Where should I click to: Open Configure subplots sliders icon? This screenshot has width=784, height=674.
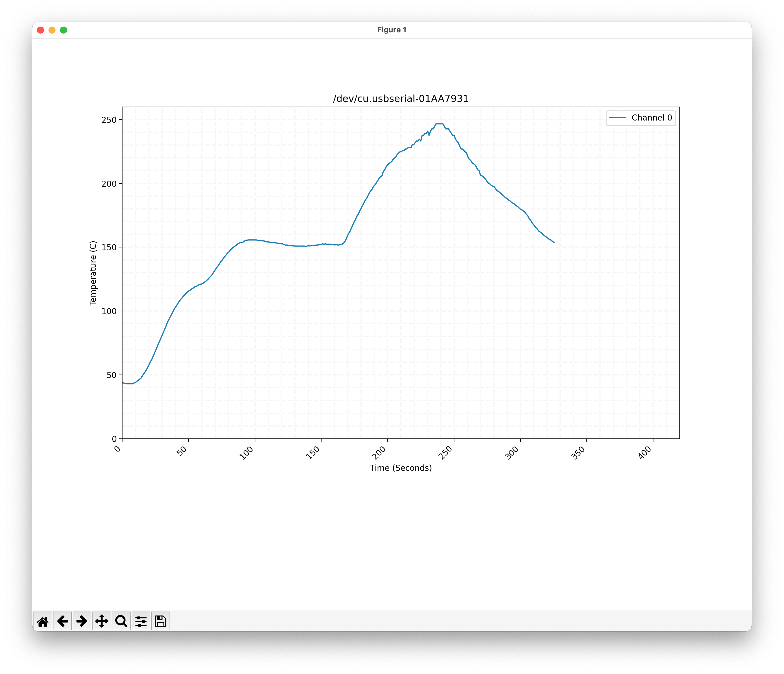pos(141,621)
